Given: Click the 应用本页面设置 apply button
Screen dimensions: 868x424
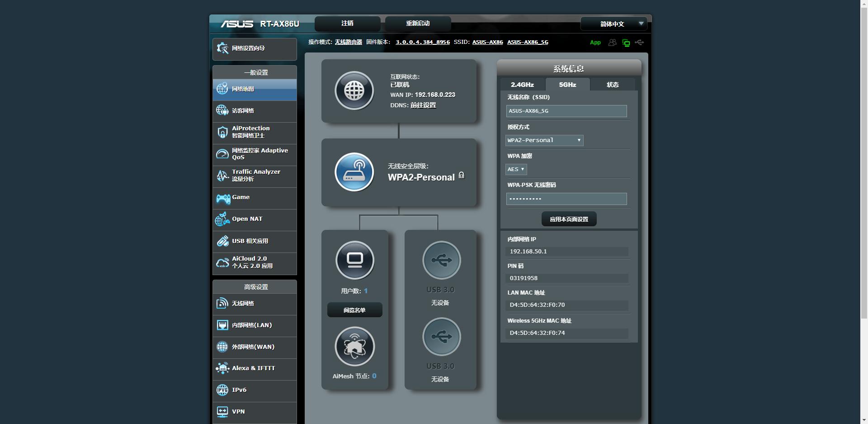Looking at the screenshot, I should click(x=569, y=219).
